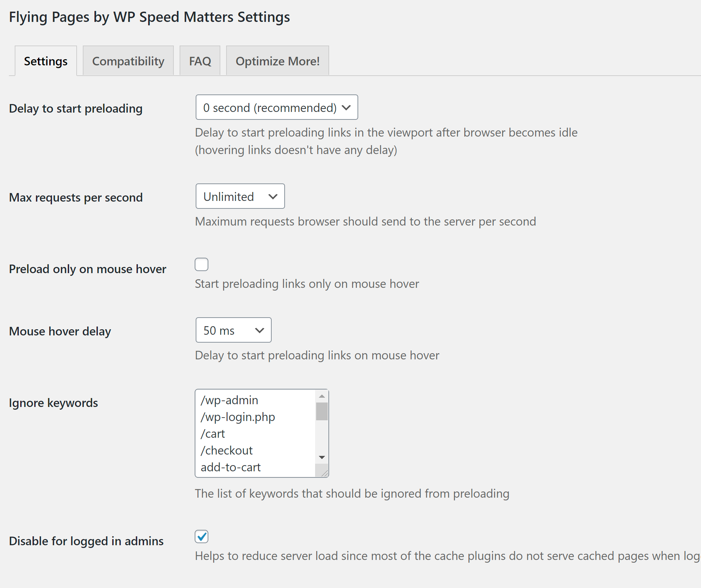Open the Optimize More! tab

pyautogui.click(x=277, y=61)
